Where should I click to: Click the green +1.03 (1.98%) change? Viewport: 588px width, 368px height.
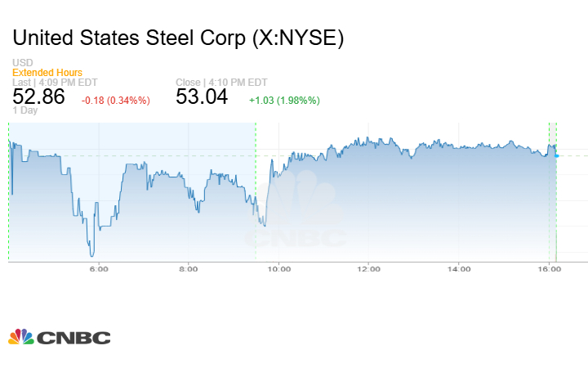pyautogui.click(x=284, y=101)
